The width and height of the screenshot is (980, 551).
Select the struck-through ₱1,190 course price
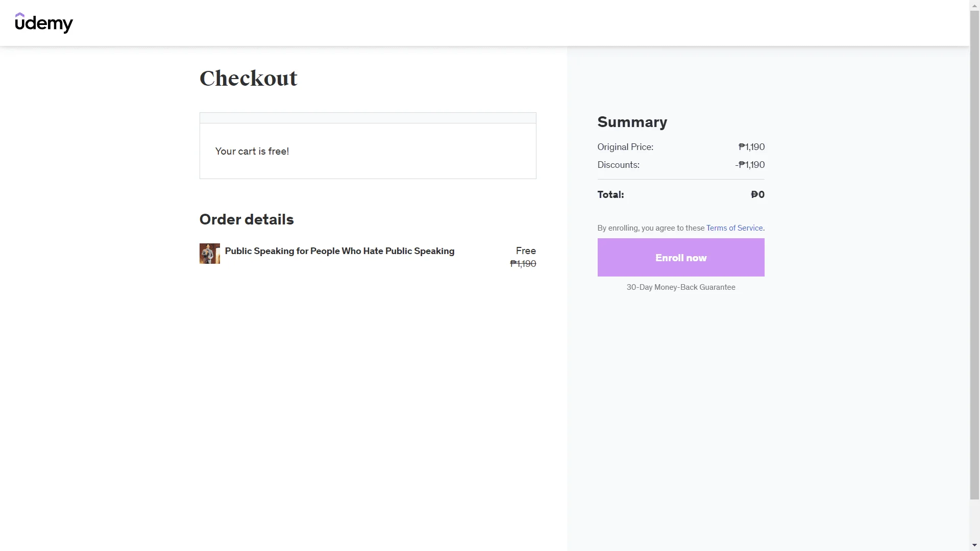tap(523, 264)
